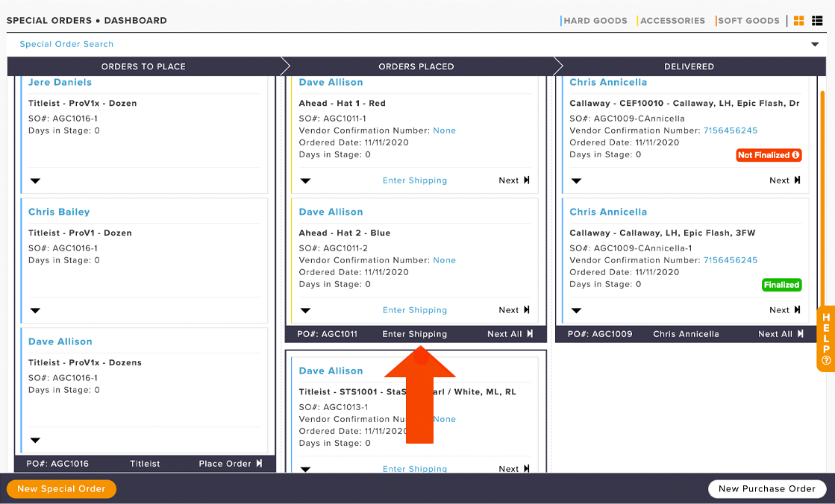Click Next All for PO AGC1009
This screenshot has height=504, width=835.
781,334
